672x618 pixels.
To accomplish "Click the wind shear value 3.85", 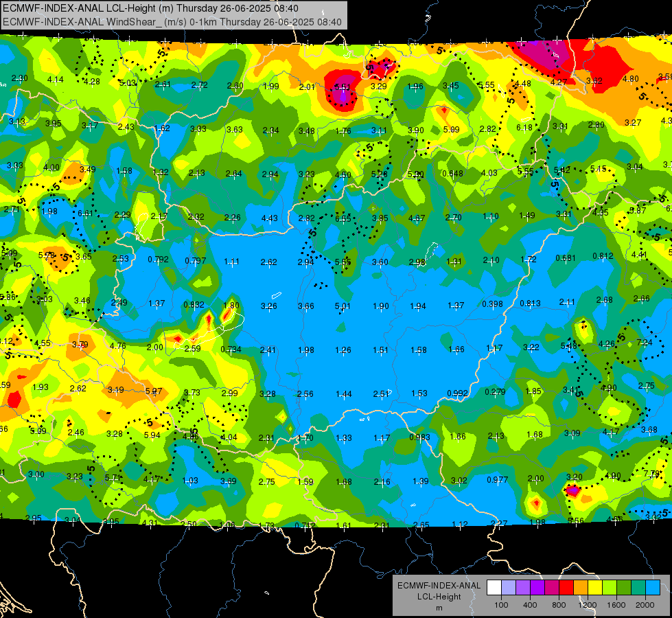I will click(x=380, y=218).
